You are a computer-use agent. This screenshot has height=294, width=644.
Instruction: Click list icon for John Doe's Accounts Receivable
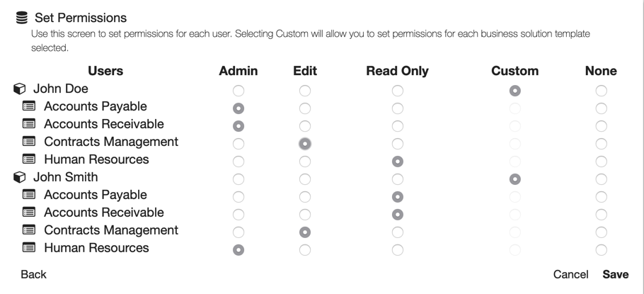click(x=29, y=125)
